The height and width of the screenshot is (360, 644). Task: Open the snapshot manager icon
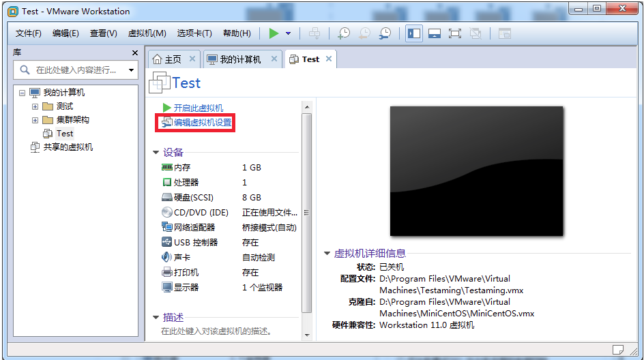point(385,33)
